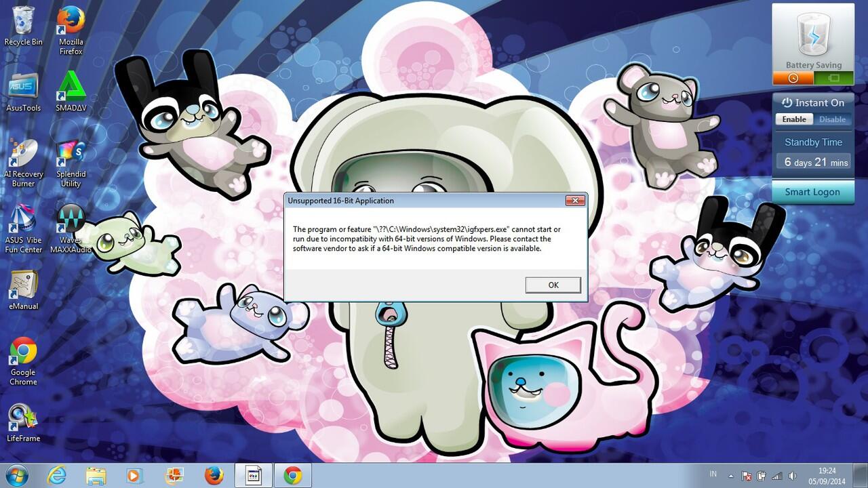This screenshot has width=868, height=488.
Task: Select the green battery power mode
Action: (833, 78)
